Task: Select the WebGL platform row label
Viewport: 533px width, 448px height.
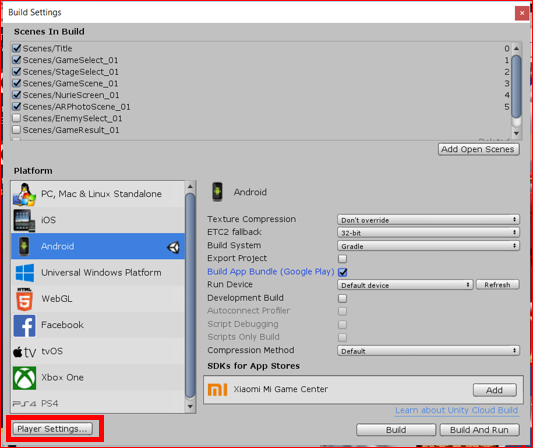Action: click(57, 299)
